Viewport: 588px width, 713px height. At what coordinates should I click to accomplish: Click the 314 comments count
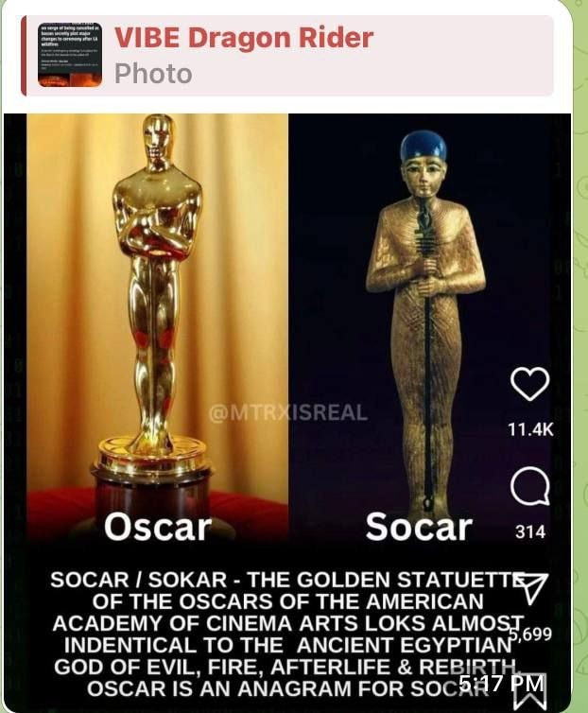pos(530,531)
